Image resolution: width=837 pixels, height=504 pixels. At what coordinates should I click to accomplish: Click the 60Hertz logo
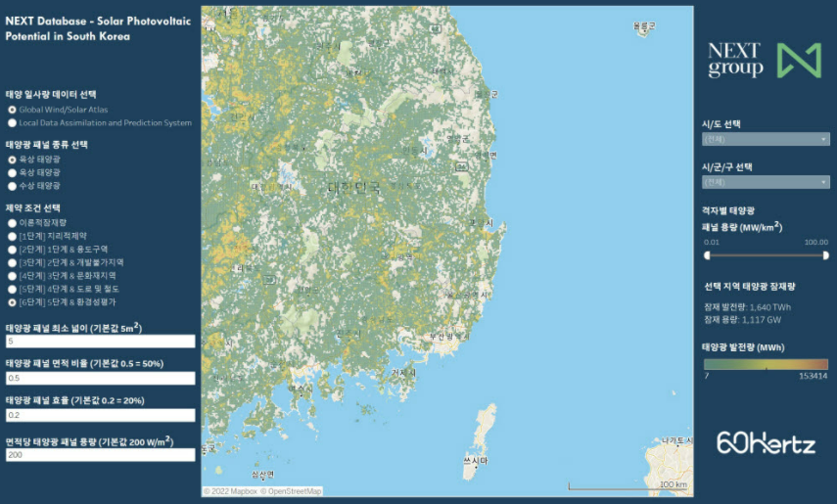pyautogui.click(x=766, y=442)
